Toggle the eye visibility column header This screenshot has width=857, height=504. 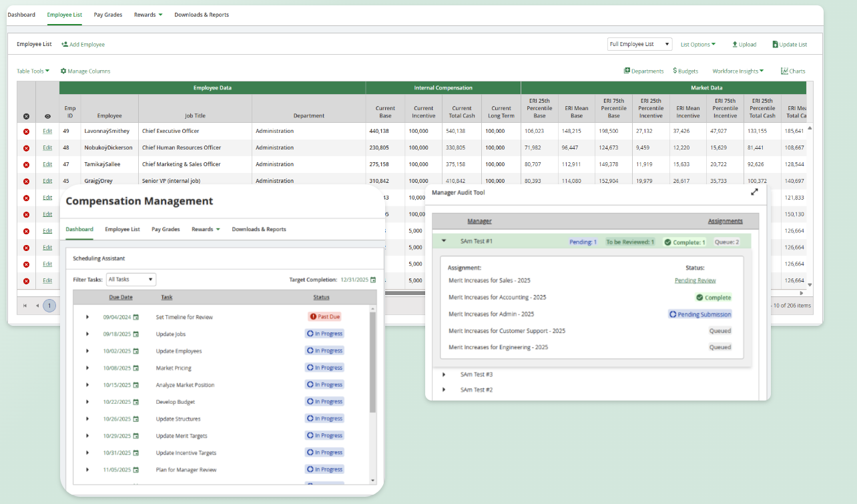click(47, 116)
